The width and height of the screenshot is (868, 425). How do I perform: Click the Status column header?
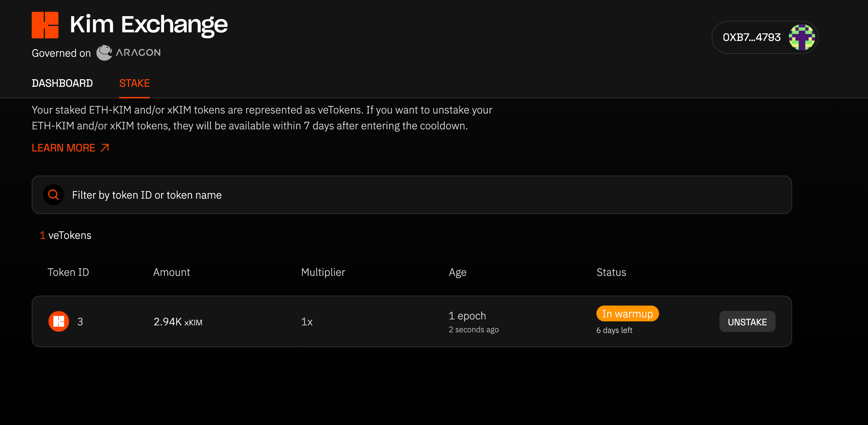pyautogui.click(x=611, y=272)
